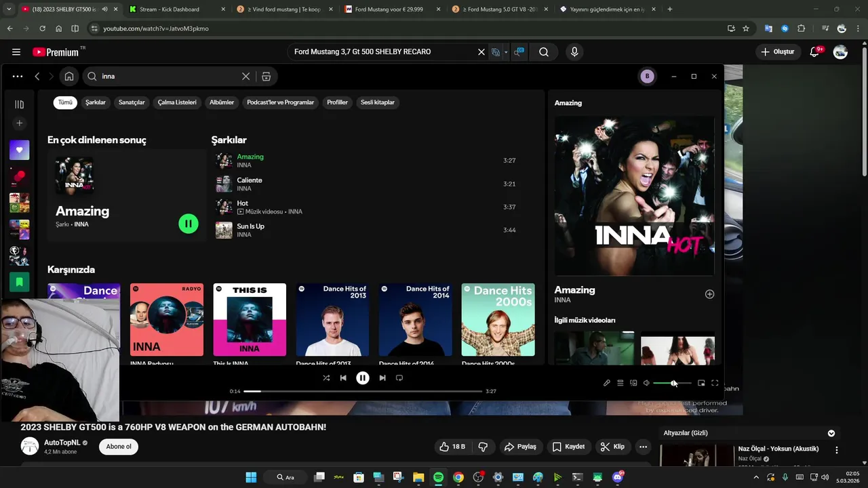Open YouTube guide hamburger menu
This screenshot has height=488, width=868.
pyautogui.click(x=16, y=52)
